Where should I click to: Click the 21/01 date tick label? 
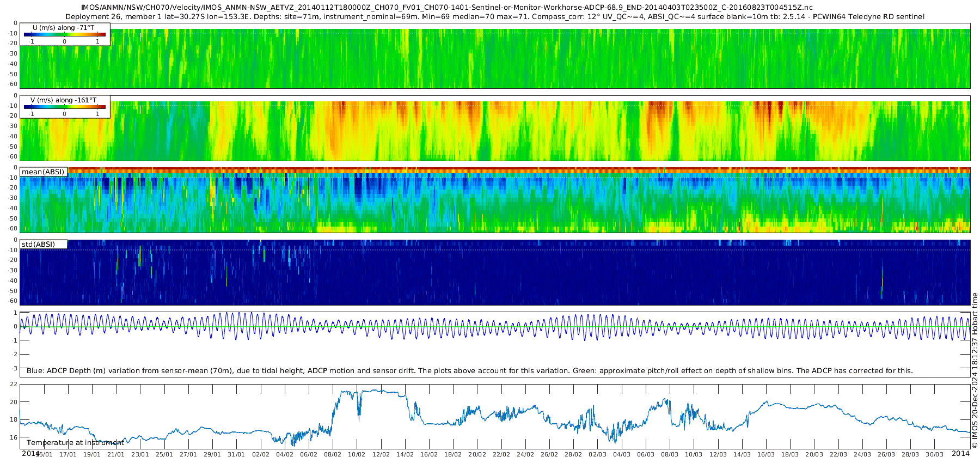pos(116,454)
